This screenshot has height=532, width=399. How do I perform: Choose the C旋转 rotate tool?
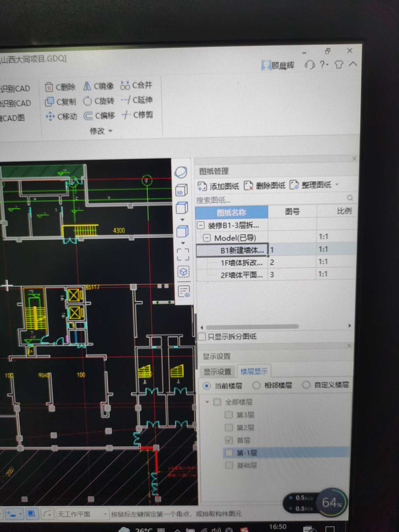coord(99,101)
